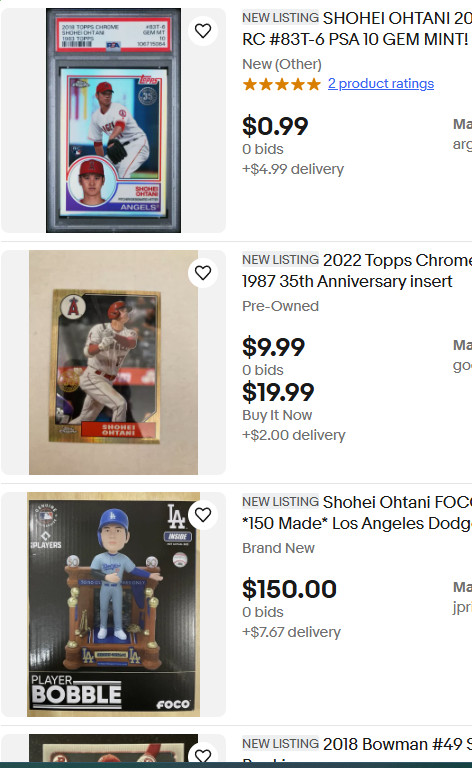Open '2 product ratings' link
This screenshot has height=768, width=472.
(381, 84)
